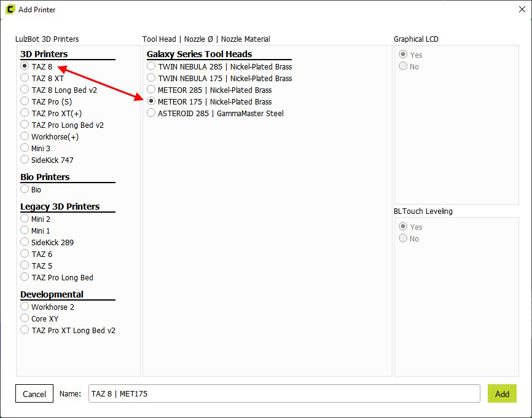Click the Tool Head | Nozzle Ø label
The width and height of the screenshot is (532, 418).
pyautogui.click(x=206, y=39)
